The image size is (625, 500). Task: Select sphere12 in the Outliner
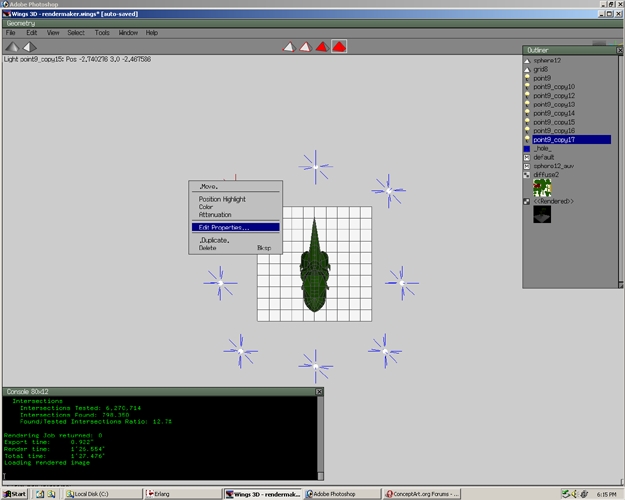(x=547, y=61)
